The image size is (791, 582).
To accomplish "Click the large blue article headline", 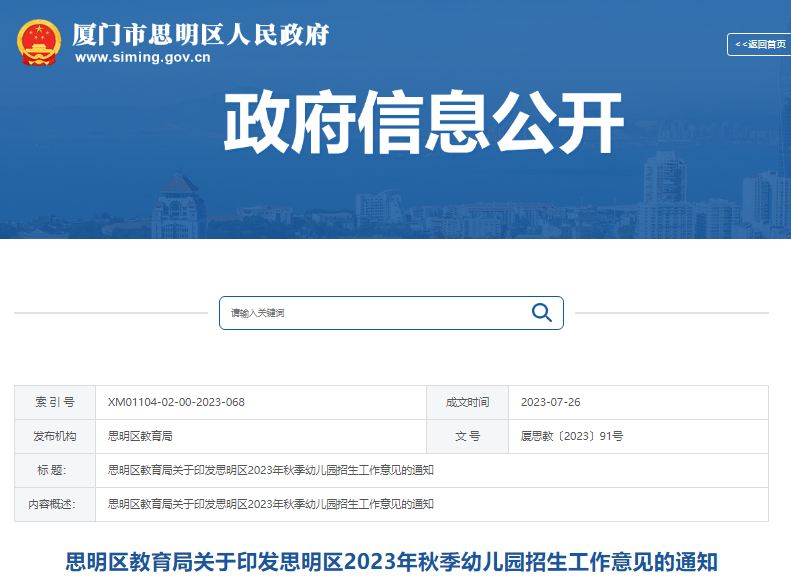I will tap(391, 562).
